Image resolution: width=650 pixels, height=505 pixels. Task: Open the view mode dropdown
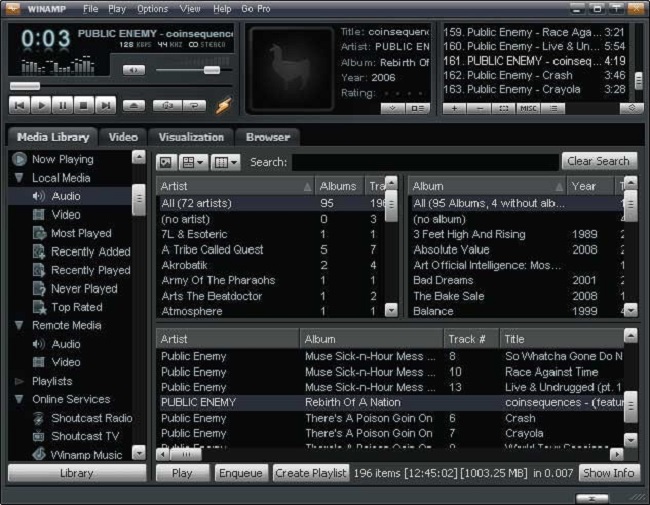point(193,163)
